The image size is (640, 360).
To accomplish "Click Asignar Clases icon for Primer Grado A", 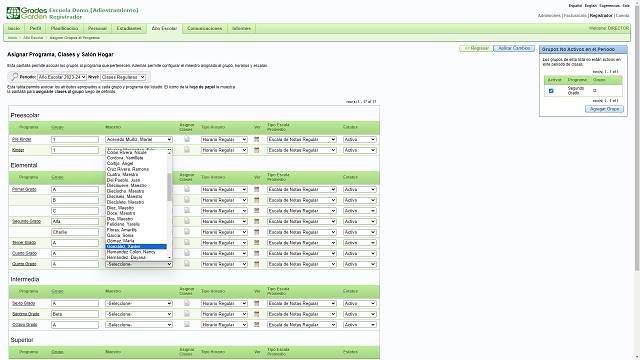I will tap(187, 189).
